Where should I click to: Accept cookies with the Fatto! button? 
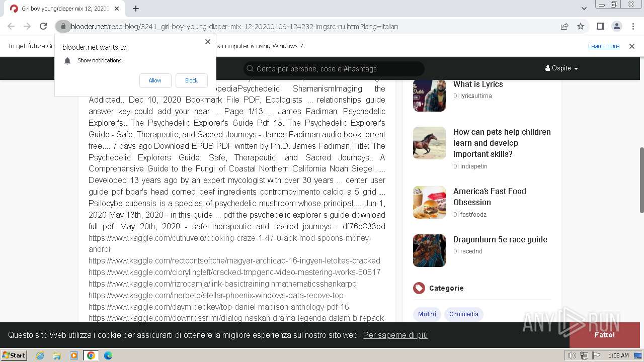(604, 335)
